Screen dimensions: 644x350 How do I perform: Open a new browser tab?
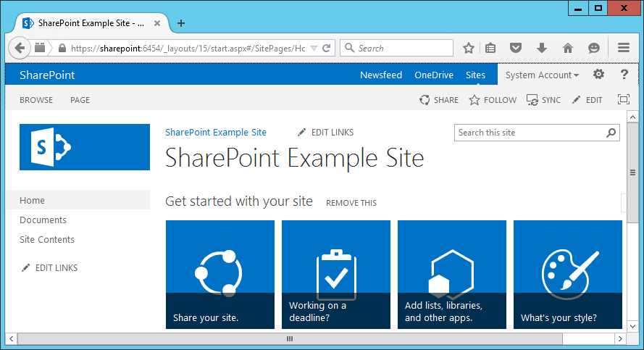pos(180,23)
